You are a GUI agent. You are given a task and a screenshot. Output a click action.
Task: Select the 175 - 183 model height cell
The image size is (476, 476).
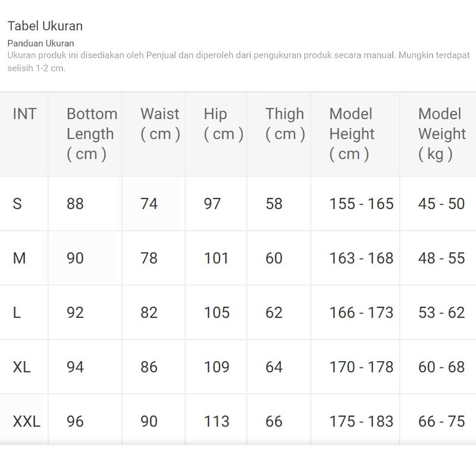[361, 422]
